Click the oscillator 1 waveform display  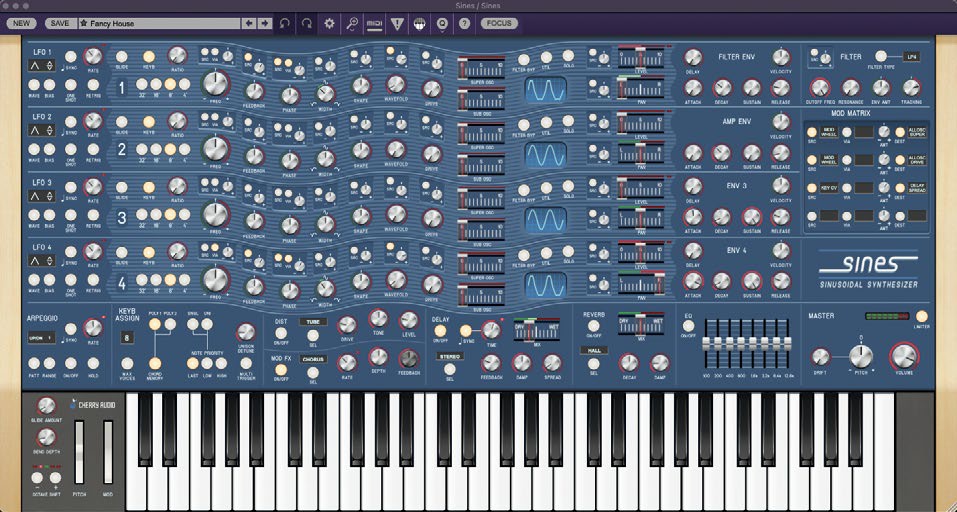[x=546, y=90]
